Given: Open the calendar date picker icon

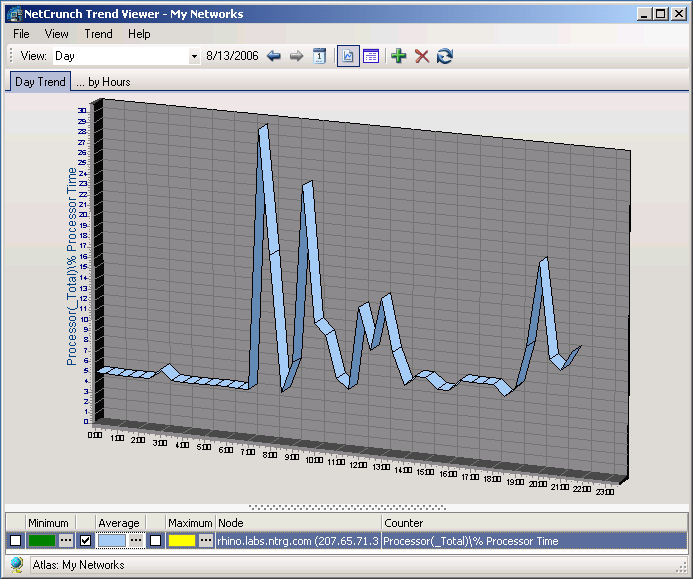Looking at the screenshot, I should point(320,56).
